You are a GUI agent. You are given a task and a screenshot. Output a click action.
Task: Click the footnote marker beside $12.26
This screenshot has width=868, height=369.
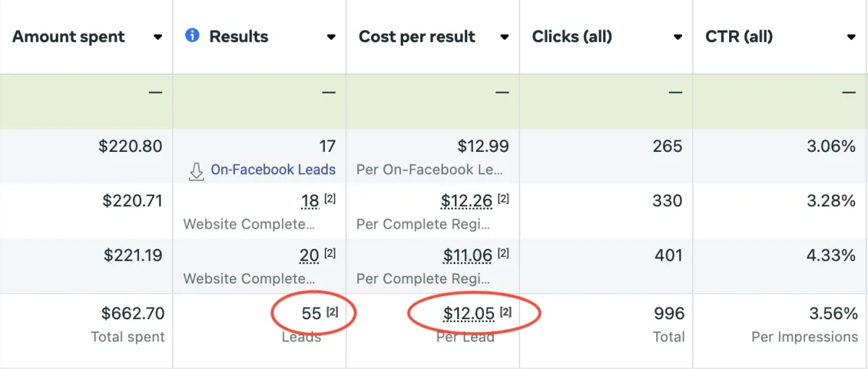click(x=503, y=199)
